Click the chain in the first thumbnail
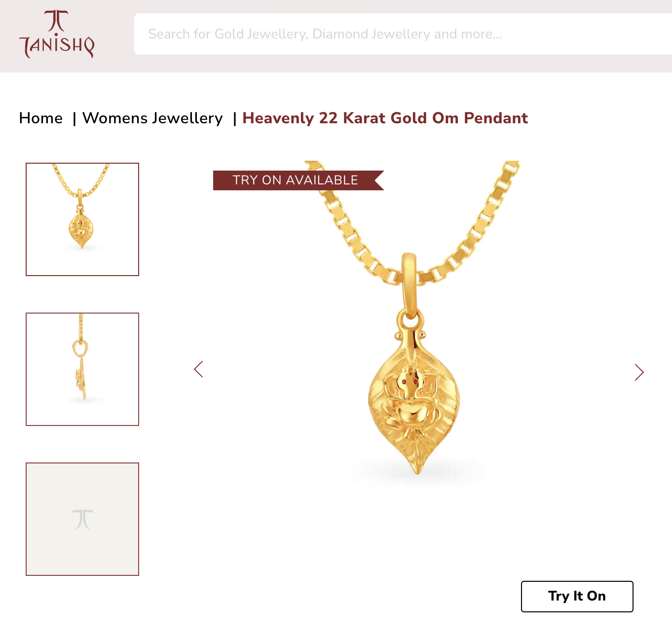The image size is (672, 637). coord(80,180)
